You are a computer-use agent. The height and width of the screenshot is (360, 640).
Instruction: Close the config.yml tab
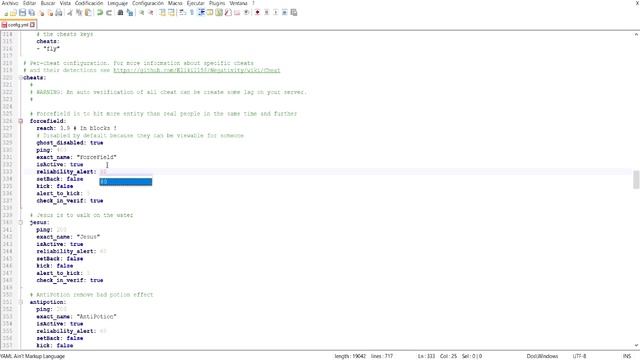(x=33, y=25)
